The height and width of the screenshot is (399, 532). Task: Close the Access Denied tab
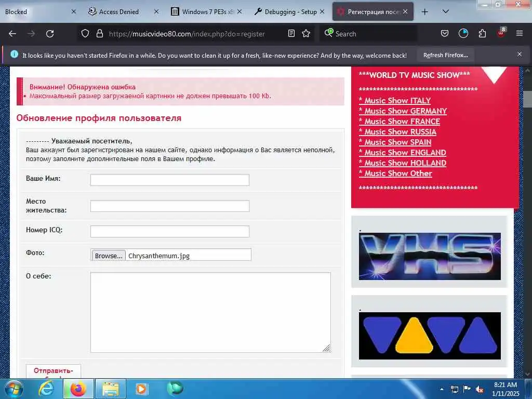[156, 12]
